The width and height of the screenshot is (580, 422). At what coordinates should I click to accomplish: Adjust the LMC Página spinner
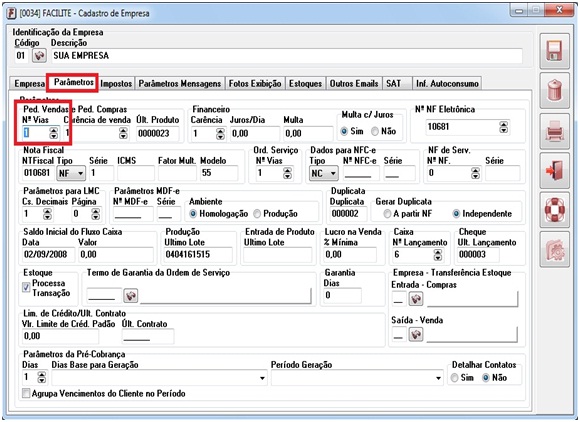pyautogui.click(x=96, y=214)
